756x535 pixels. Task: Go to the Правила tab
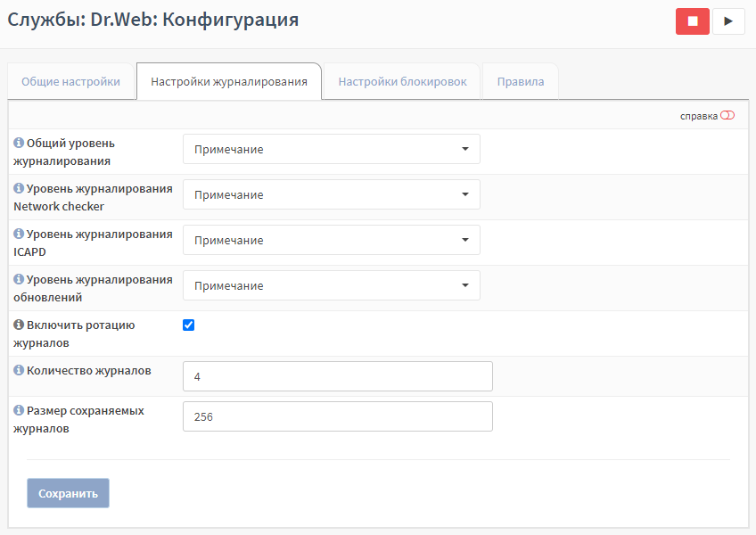click(521, 81)
